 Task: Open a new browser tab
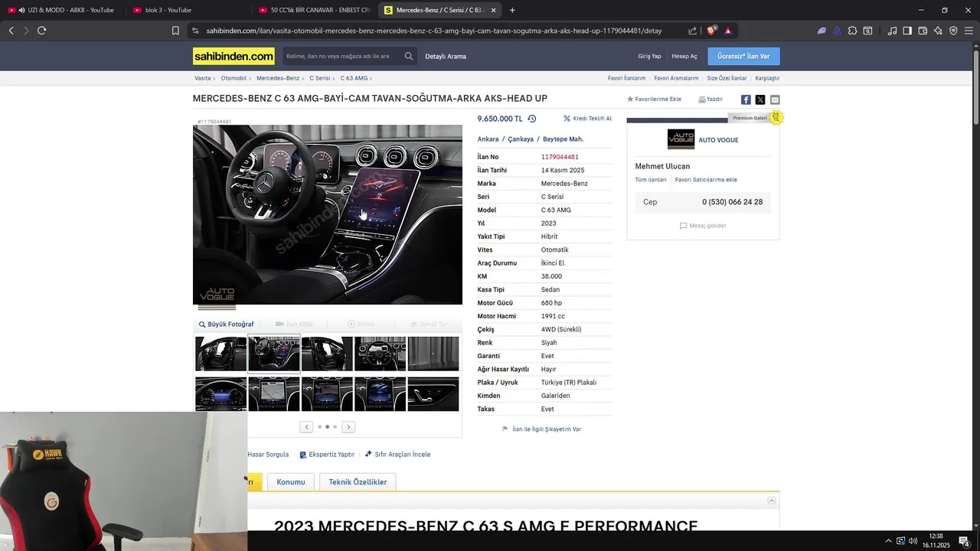512,10
